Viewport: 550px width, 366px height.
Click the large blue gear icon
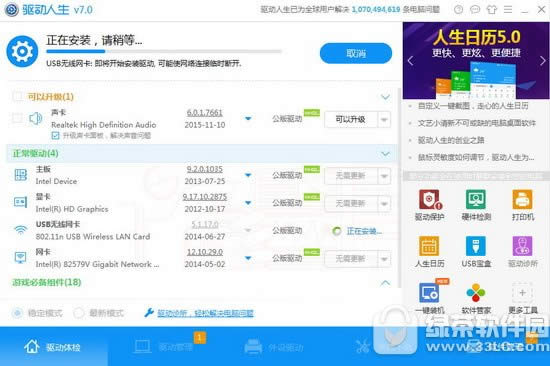(x=22, y=52)
